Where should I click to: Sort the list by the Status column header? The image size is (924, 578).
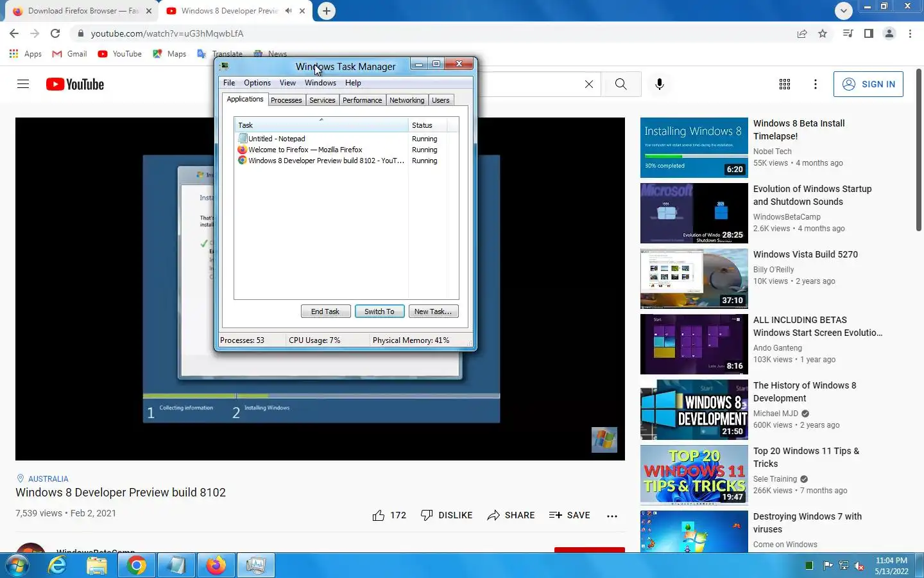coord(427,125)
